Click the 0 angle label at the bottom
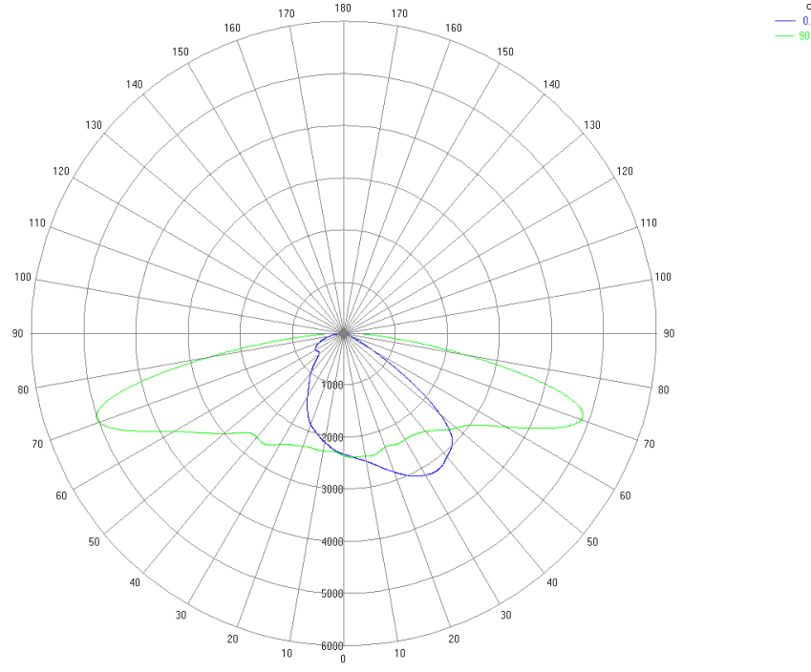811x672 pixels. pyautogui.click(x=343, y=660)
